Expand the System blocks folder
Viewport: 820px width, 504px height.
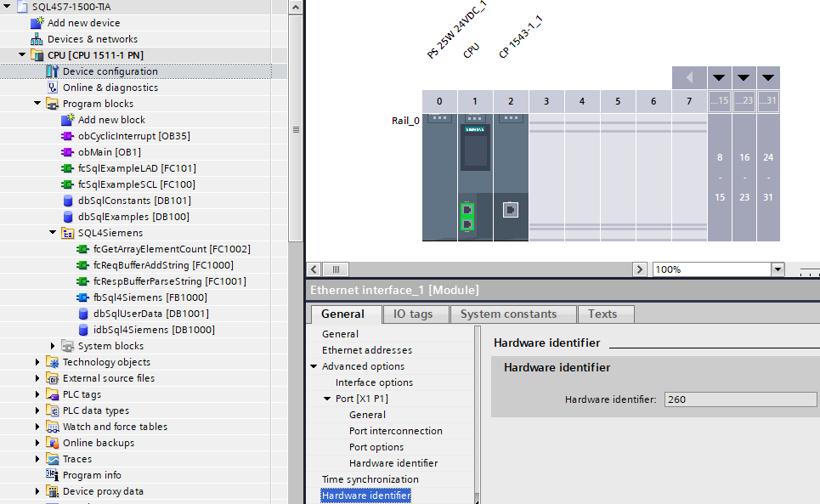pos(53,346)
